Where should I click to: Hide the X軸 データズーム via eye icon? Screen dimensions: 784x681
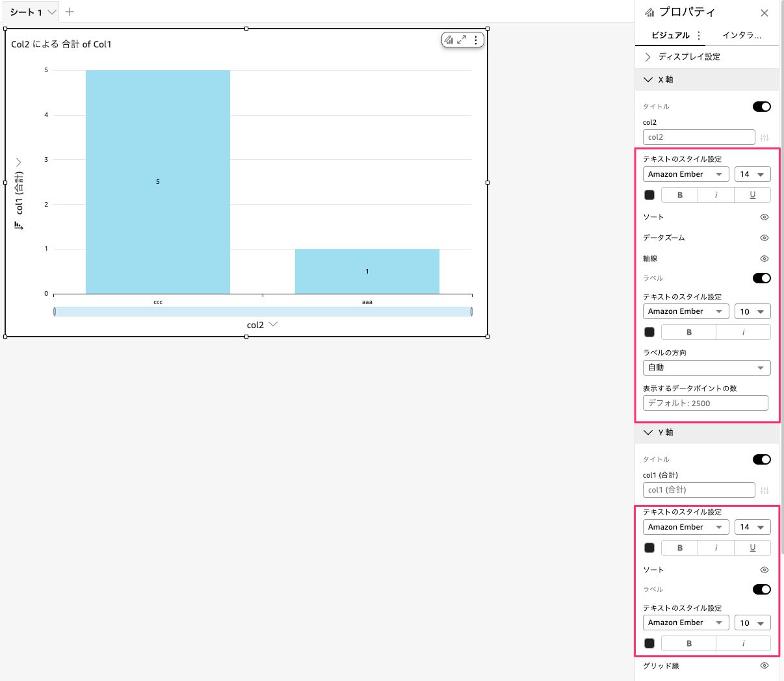click(764, 238)
